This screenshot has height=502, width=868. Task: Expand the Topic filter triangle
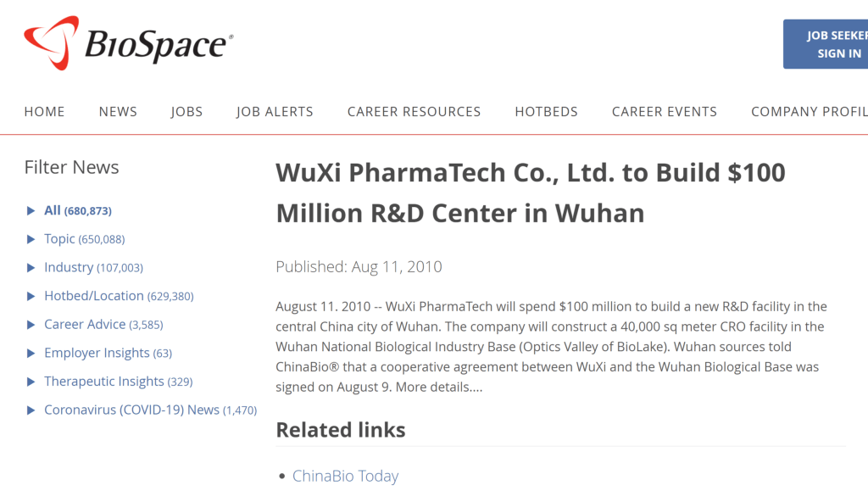point(31,239)
